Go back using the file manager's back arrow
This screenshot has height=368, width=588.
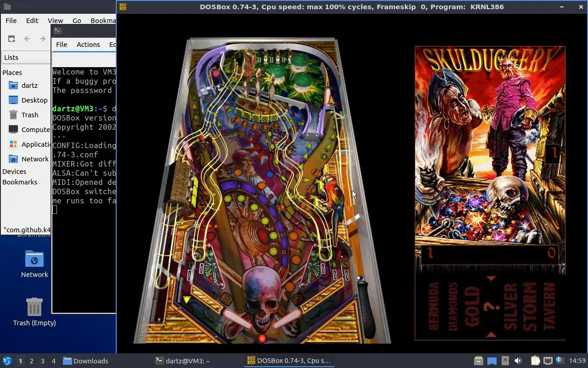point(27,39)
